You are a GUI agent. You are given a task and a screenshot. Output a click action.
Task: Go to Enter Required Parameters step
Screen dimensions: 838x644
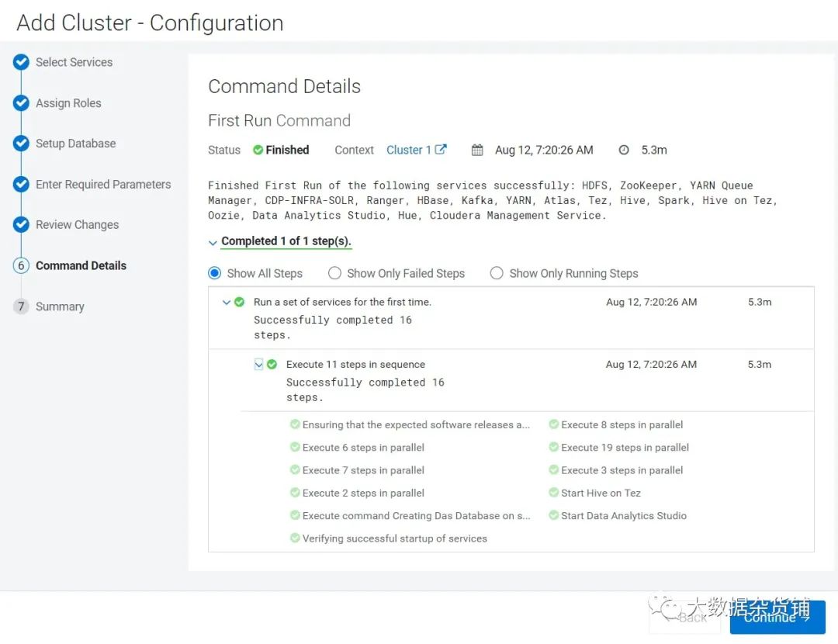[x=103, y=184]
